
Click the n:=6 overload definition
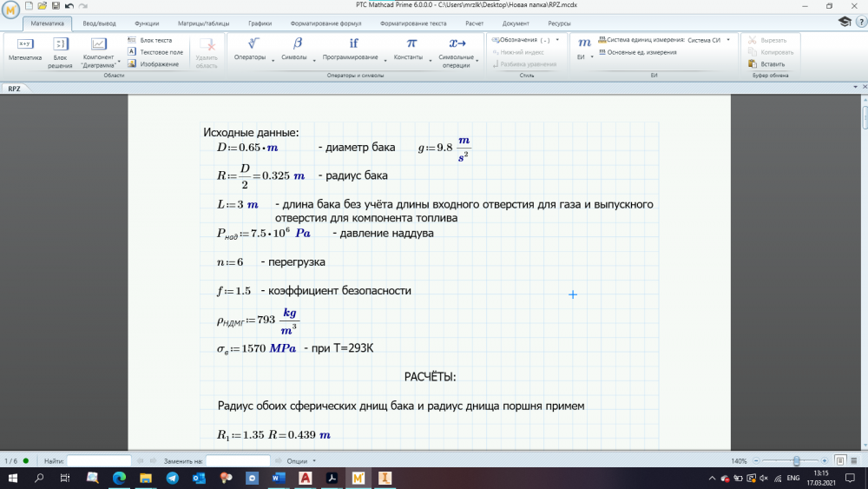pos(230,262)
